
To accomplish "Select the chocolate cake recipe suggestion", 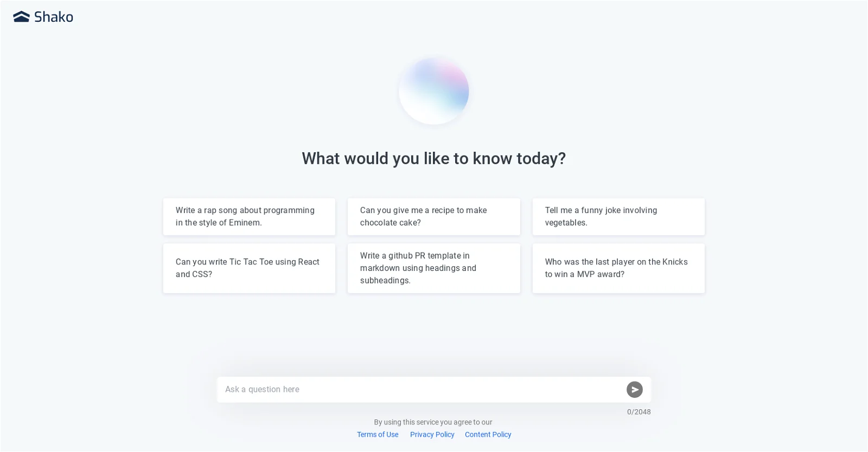I will (x=433, y=216).
